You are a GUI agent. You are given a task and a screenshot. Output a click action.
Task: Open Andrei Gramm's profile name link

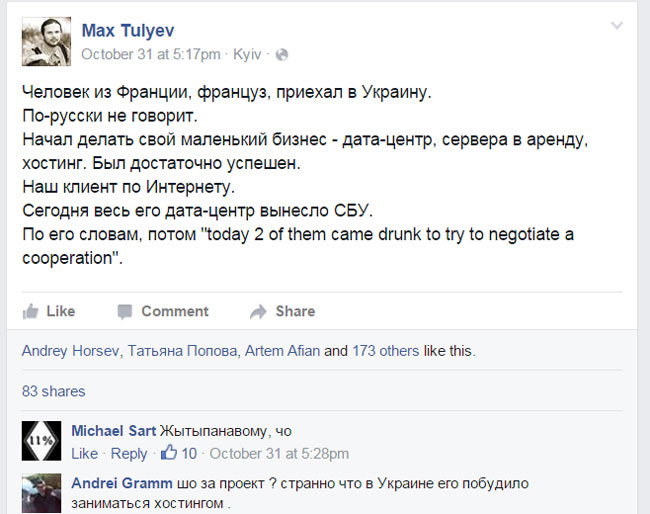(x=114, y=483)
